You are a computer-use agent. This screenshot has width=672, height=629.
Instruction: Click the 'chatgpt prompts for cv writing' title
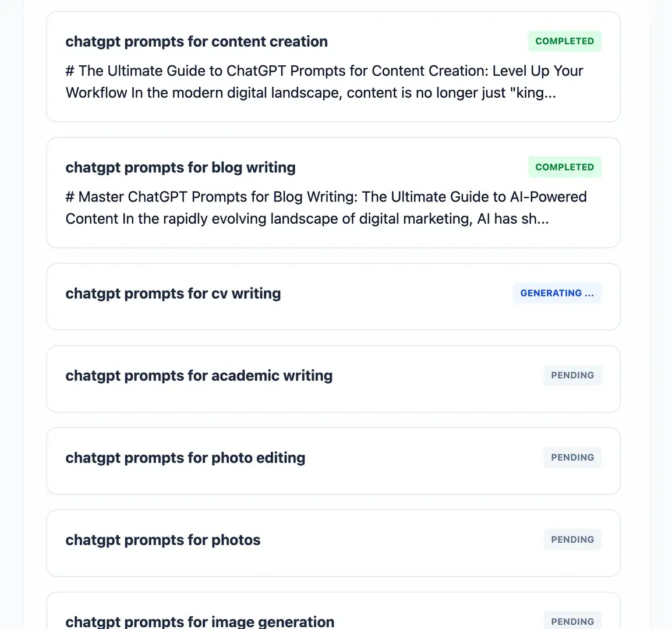coord(173,293)
